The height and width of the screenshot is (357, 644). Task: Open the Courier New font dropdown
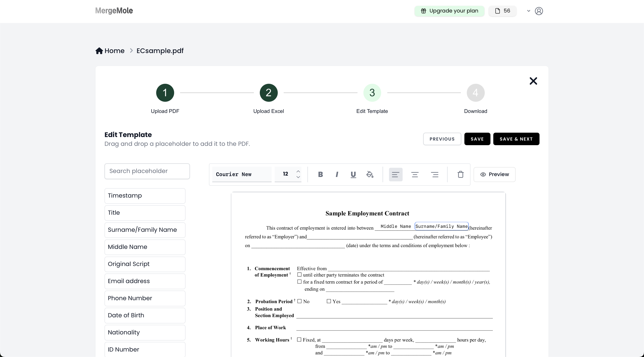242,174
